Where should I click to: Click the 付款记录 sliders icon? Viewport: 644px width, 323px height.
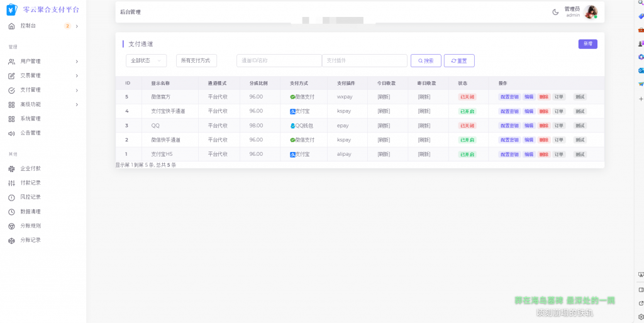(11, 183)
